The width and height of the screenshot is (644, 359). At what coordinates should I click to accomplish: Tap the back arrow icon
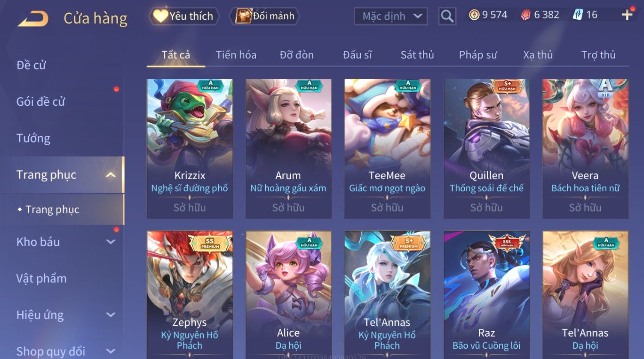click(33, 18)
